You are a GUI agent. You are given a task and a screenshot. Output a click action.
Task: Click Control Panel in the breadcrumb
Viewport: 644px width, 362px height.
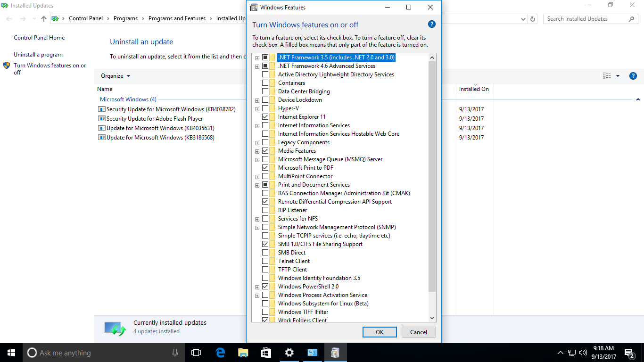[86, 19]
